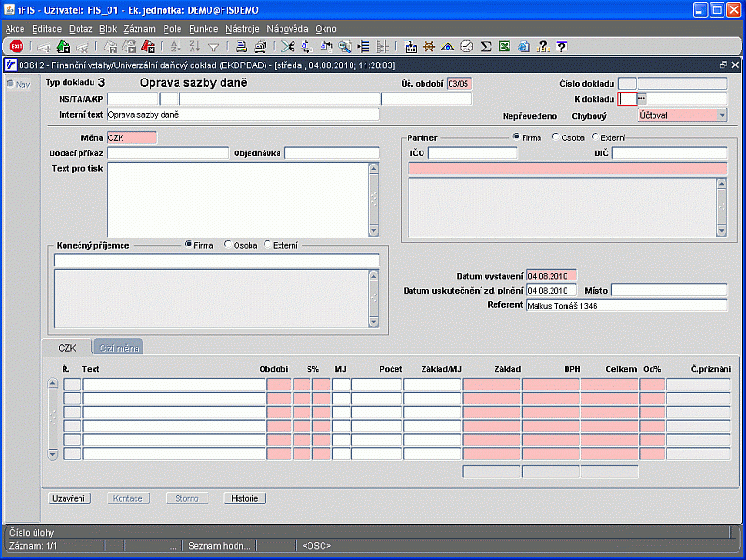Click the green save record toolbar icon
Viewport: 746px width, 560px height.
[x=64, y=47]
